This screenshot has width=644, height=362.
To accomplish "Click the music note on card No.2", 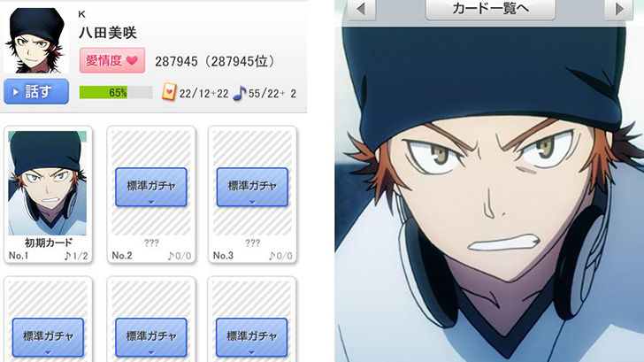I will (171, 256).
